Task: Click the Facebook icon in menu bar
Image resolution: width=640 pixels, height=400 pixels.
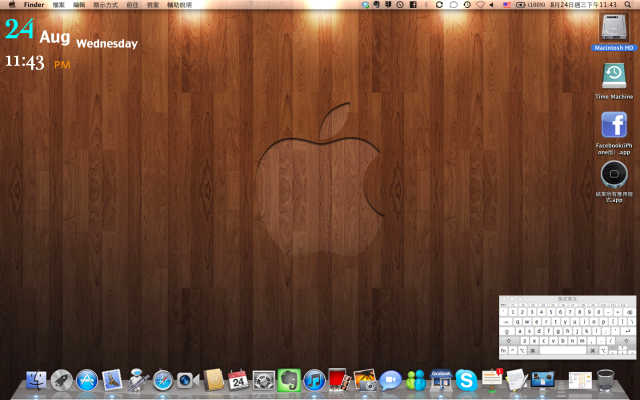Action: (x=413, y=4)
